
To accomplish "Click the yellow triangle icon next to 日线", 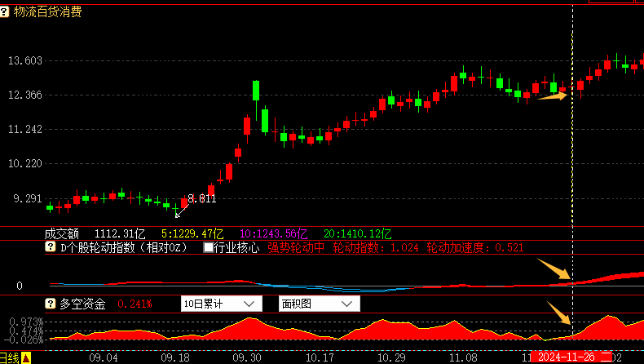I will point(25,357).
